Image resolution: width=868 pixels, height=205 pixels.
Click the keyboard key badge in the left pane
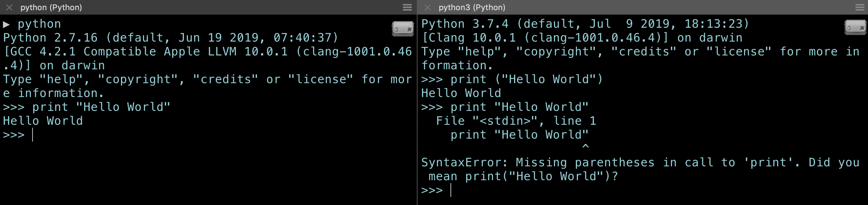(x=403, y=28)
